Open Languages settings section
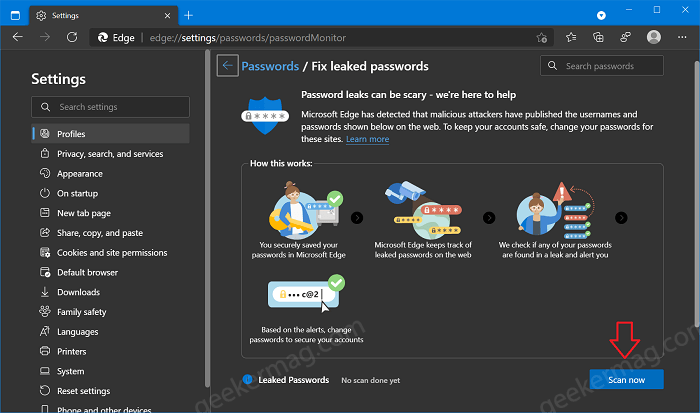700x413 pixels. pos(110,332)
